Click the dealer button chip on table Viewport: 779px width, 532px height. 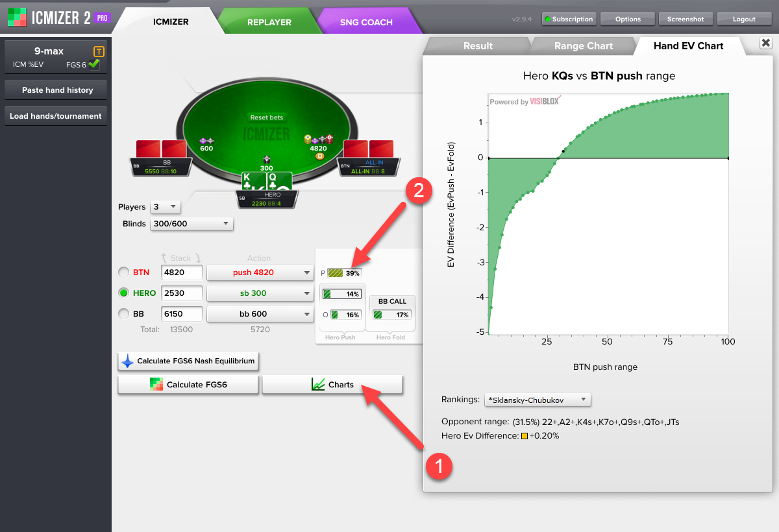click(319, 156)
